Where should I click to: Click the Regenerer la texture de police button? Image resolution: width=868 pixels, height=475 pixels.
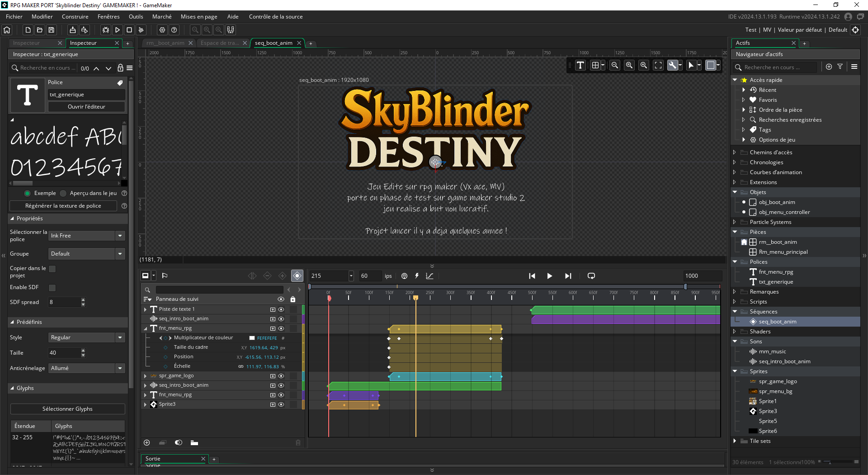63,206
